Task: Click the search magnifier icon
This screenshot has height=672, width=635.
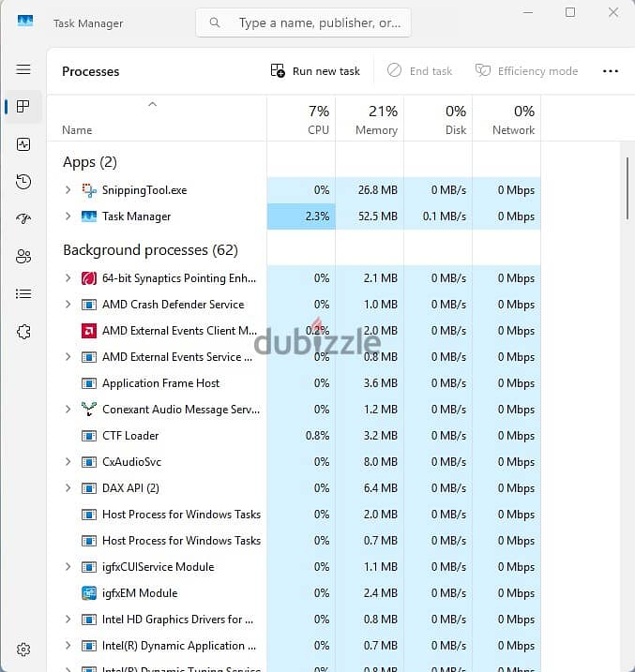Action: click(x=215, y=22)
